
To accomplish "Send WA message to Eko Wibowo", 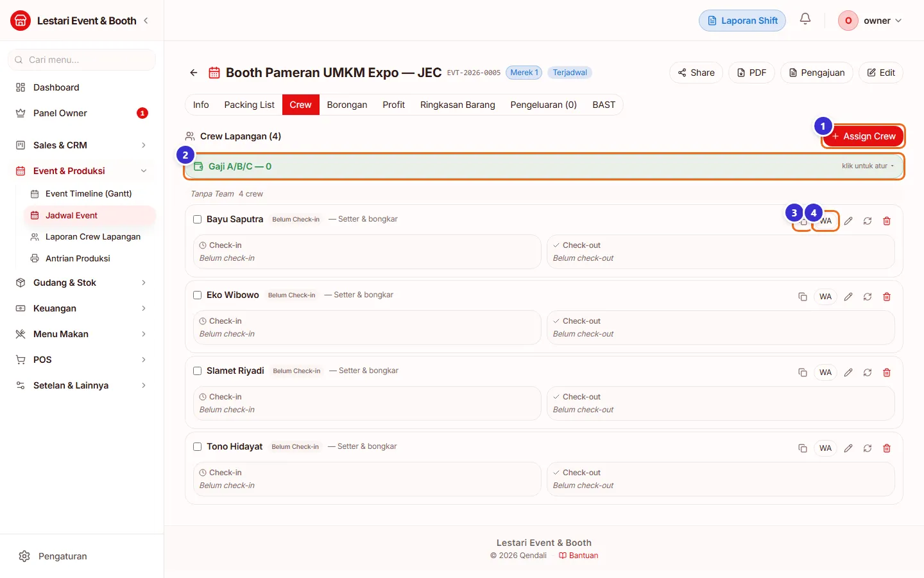I will tap(825, 297).
